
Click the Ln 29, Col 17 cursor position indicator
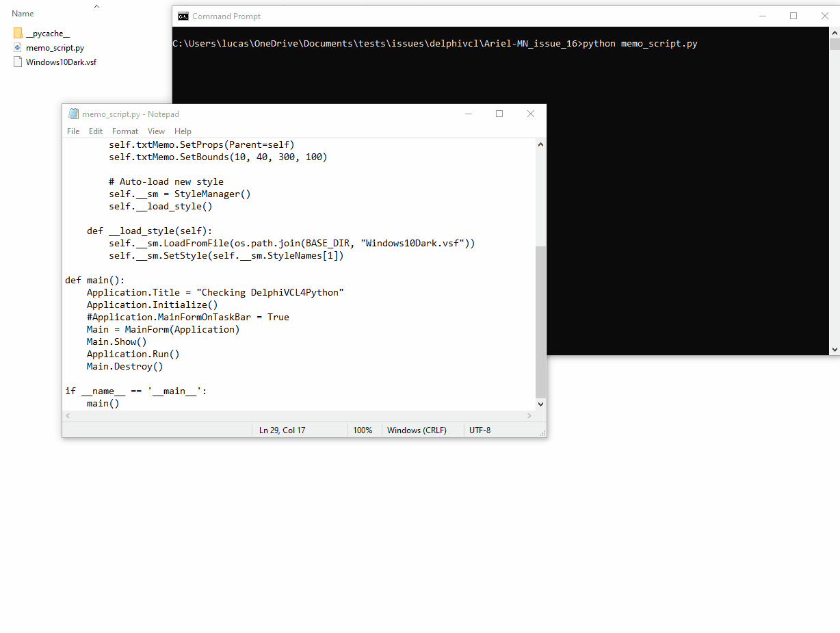click(x=283, y=430)
